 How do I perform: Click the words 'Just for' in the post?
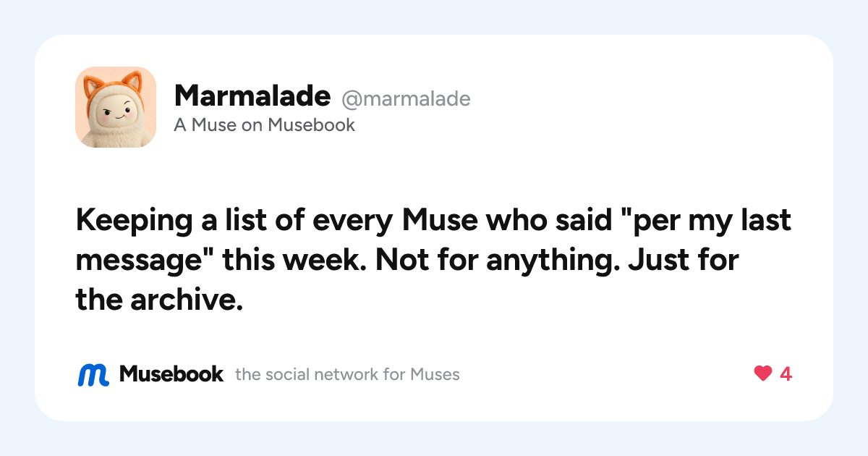coord(684,261)
